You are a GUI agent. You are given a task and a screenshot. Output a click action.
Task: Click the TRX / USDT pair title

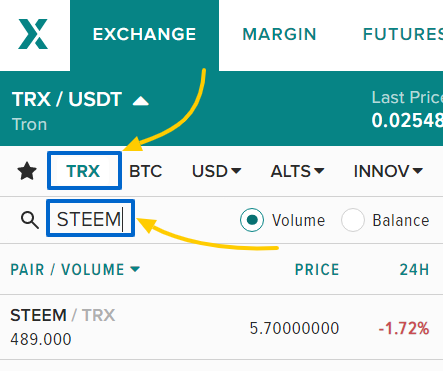point(67,100)
